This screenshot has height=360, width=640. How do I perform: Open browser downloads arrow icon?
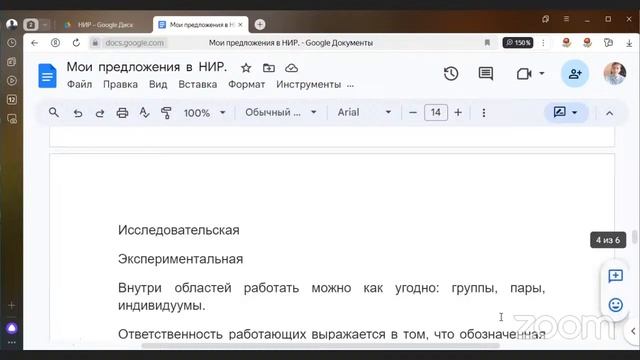click(x=629, y=43)
